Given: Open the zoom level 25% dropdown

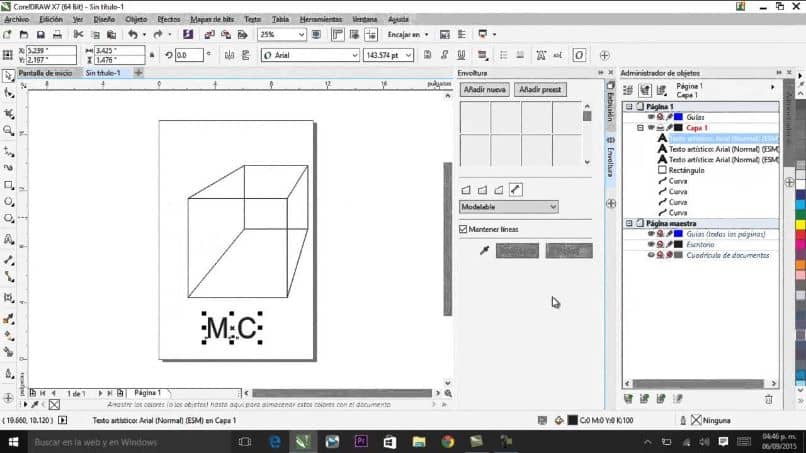Looking at the screenshot, I should pos(301,34).
